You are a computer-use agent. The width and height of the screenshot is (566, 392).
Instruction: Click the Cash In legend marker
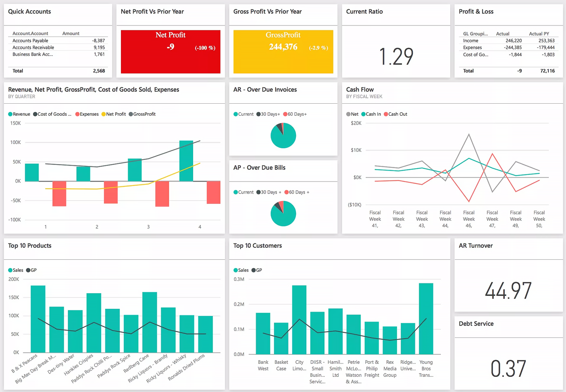(363, 114)
